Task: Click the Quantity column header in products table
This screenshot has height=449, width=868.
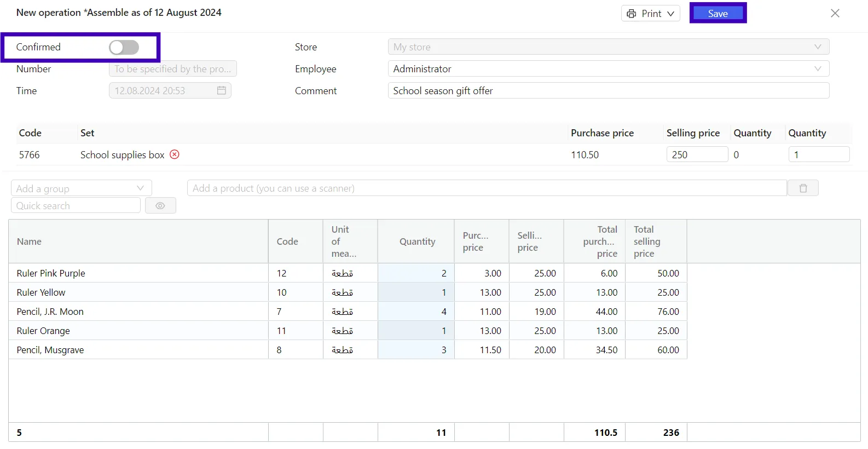Action: pyautogui.click(x=416, y=241)
